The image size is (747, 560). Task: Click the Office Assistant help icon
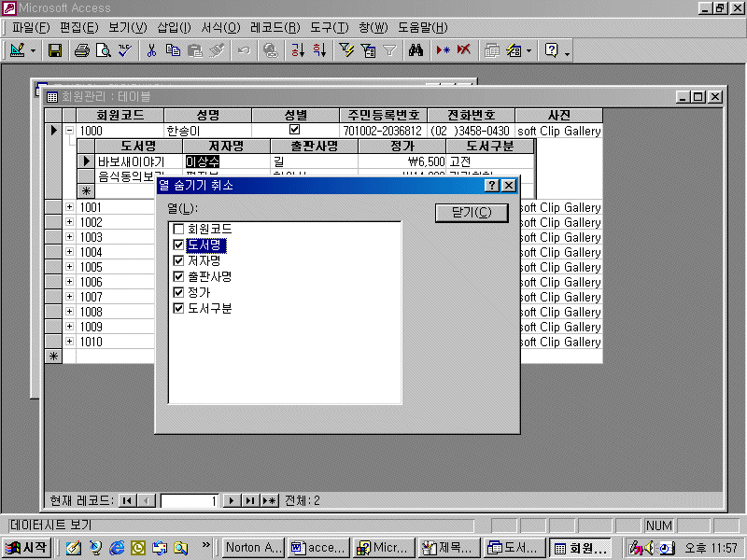pos(552,50)
